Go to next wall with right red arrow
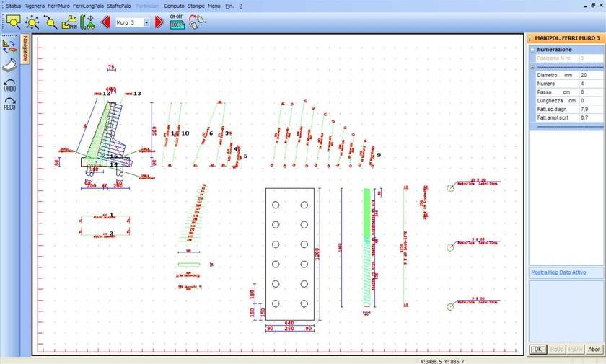Image resolution: width=606 pixels, height=364 pixels. click(159, 22)
